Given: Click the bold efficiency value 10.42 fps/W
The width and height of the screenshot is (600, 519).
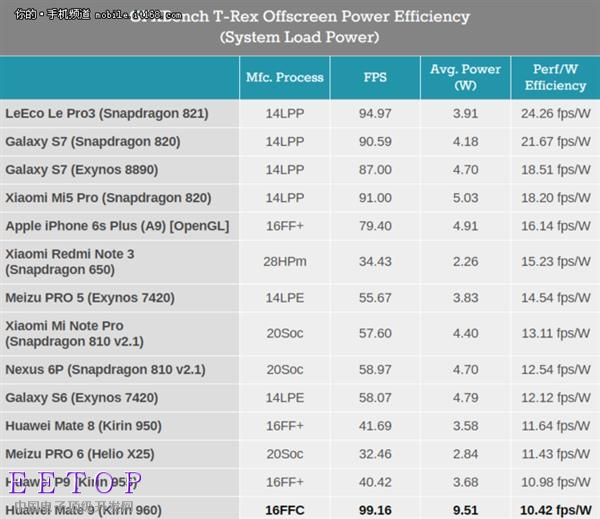Looking at the screenshot, I should [556, 510].
